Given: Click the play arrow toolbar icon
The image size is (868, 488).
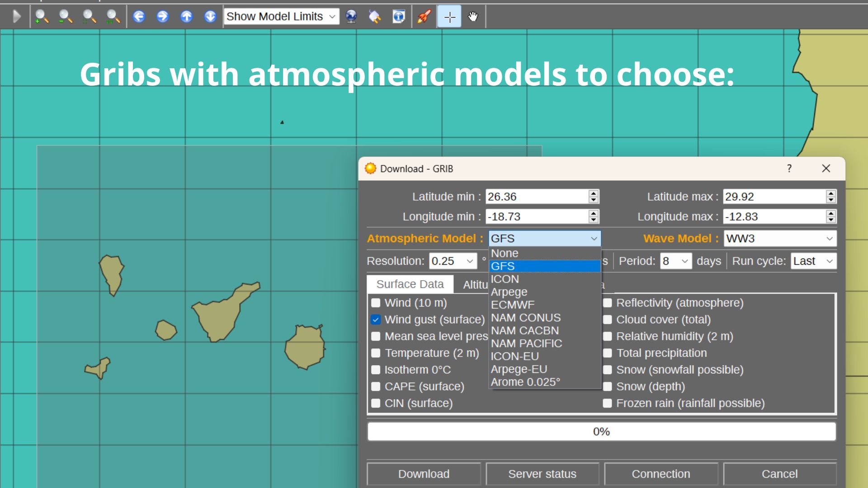Looking at the screenshot, I should (x=17, y=17).
